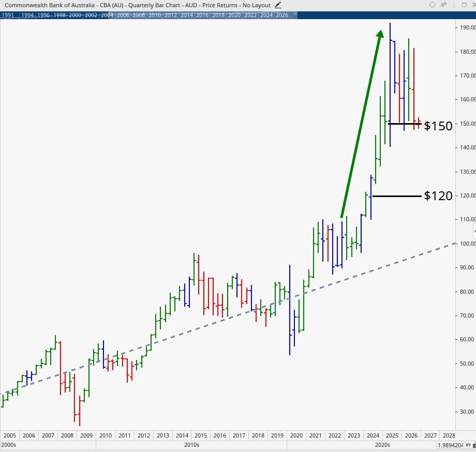The width and height of the screenshot is (476, 452).
Task: Select the $120 price annotation text
Action: pos(438,196)
